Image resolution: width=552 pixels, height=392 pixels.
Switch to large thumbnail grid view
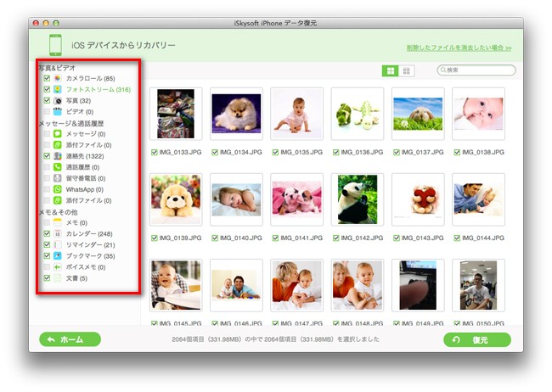(x=391, y=70)
